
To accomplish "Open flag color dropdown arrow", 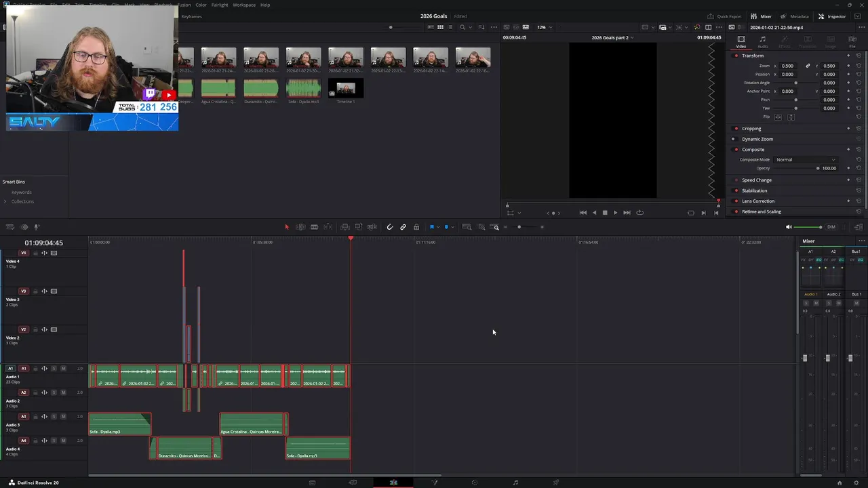I will point(438,227).
